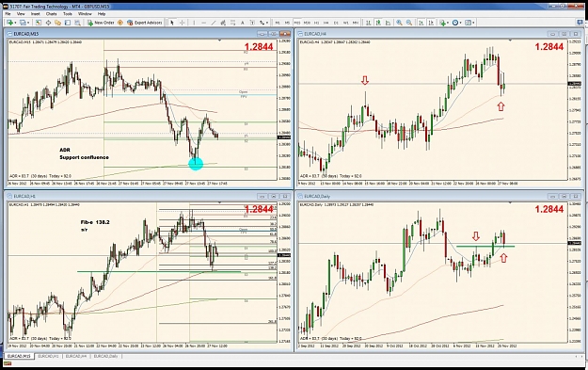Toggle the Expert Advisors button
The width and height of the screenshot is (588, 370).
pos(145,23)
